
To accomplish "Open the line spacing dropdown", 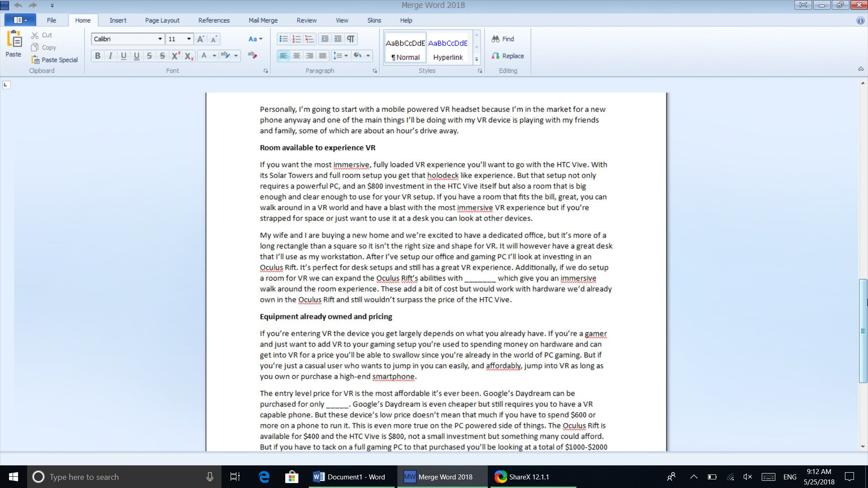I will click(x=340, y=56).
